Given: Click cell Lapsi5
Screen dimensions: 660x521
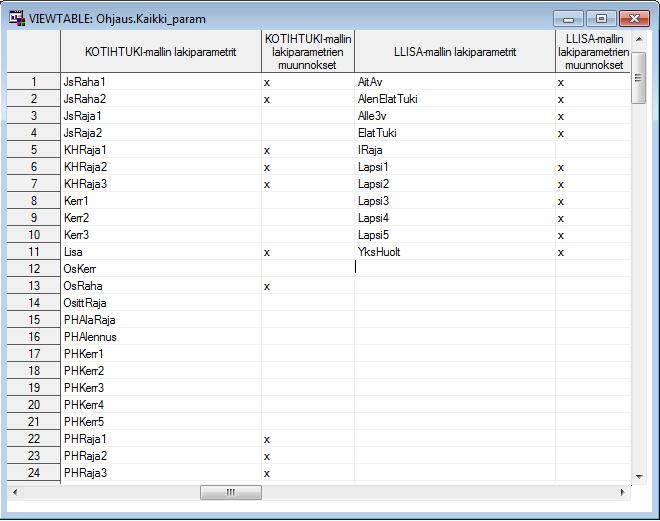Looking at the screenshot, I should pos(455,235).
